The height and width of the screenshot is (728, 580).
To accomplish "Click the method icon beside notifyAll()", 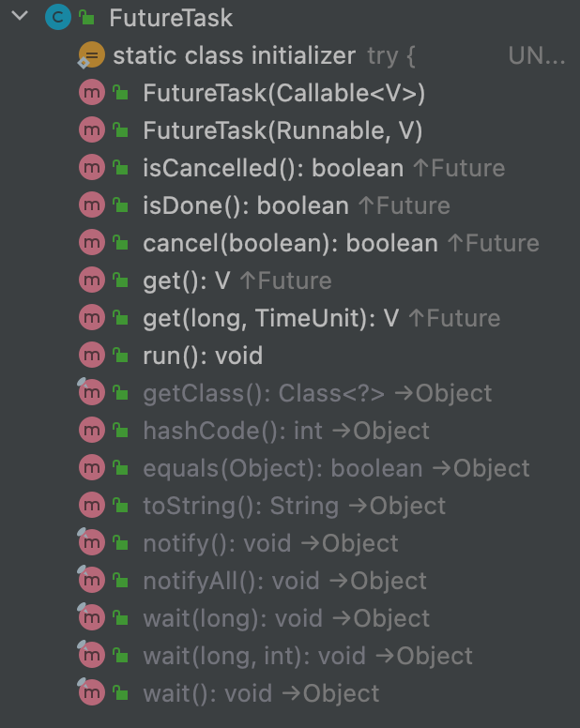I will point(91,581).
